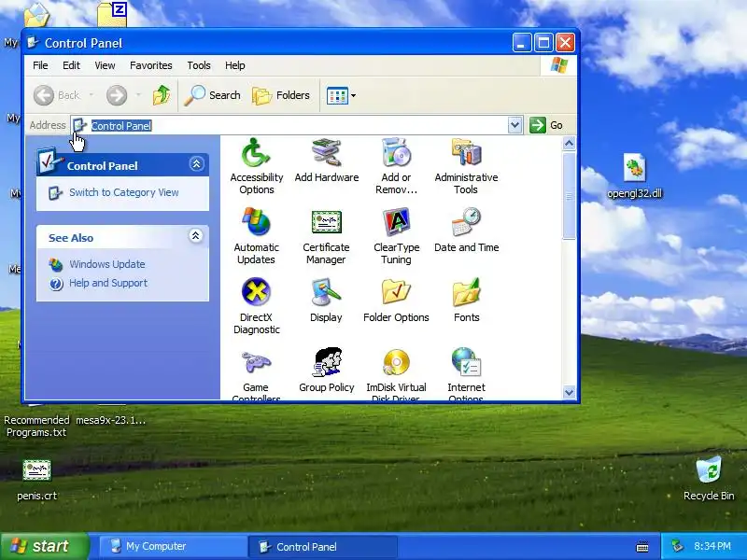The height and width of the screenshot is (560, 747).
Task: Click the green Go button
Action: [546, 125]
